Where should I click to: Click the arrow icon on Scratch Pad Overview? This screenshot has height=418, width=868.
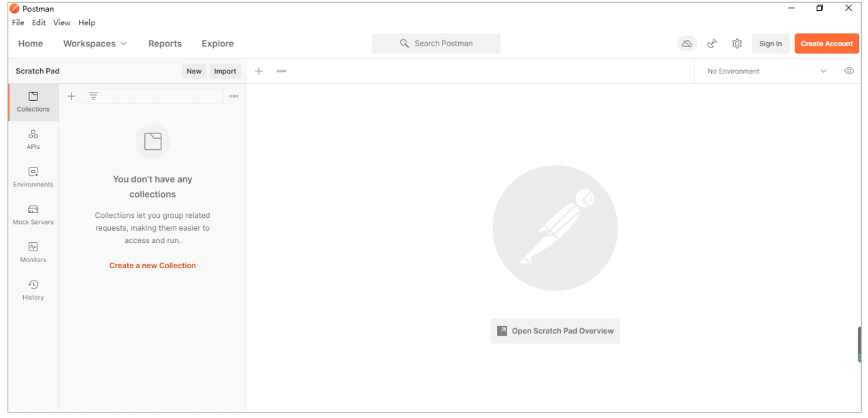[502, 331]
